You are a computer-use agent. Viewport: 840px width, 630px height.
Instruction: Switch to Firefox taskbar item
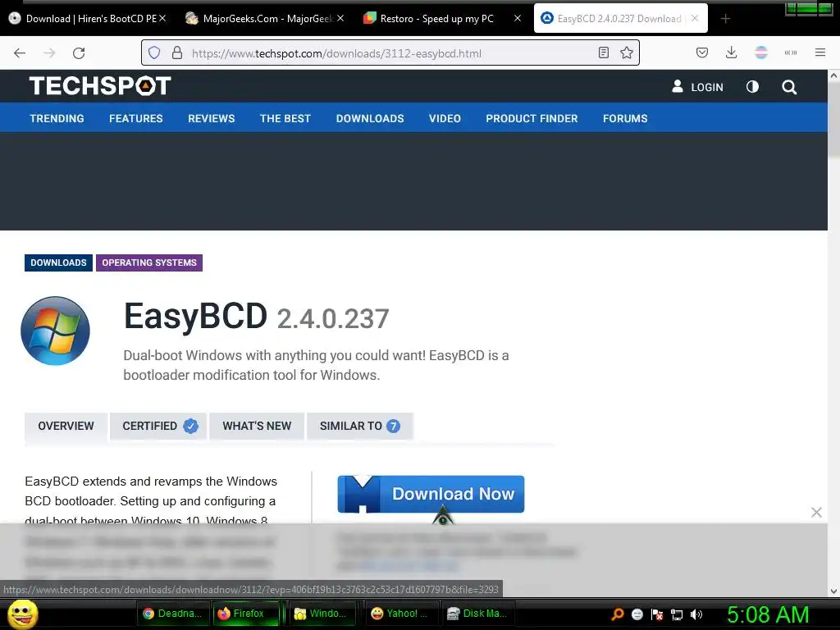[x=248, y=614]
